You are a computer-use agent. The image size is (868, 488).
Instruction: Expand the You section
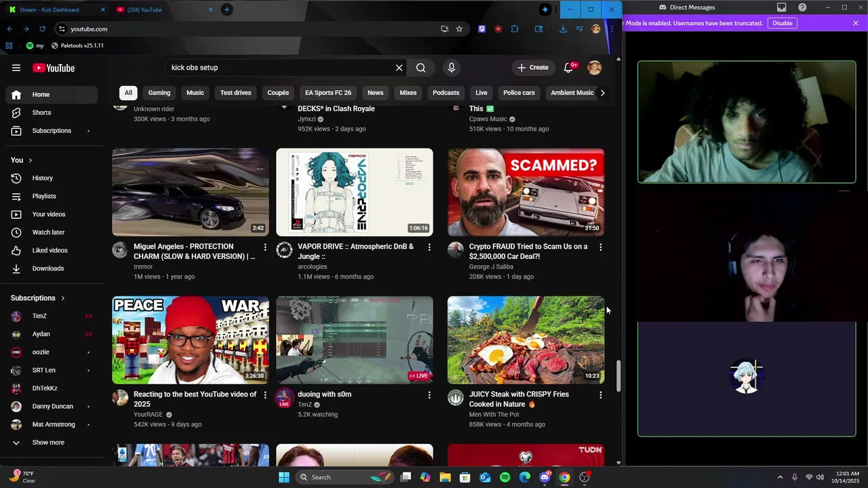[x=21, y=160]
